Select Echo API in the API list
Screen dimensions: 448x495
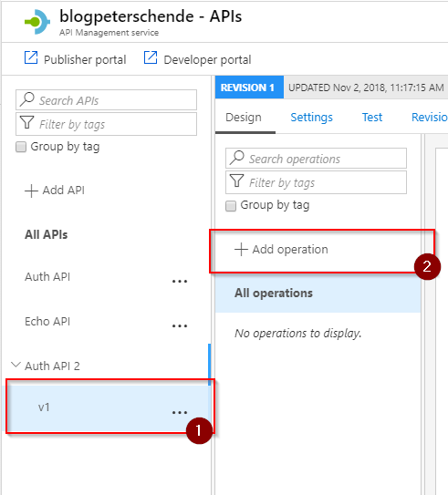47,322
